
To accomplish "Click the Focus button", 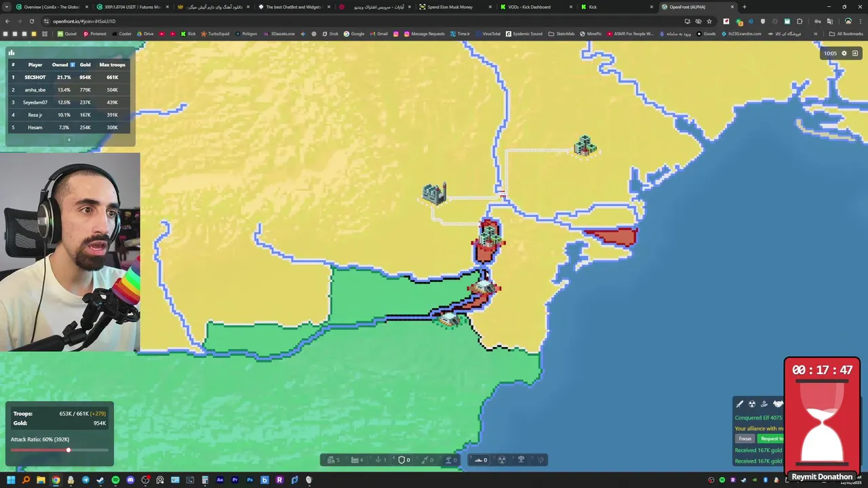I will (x=745, y=439).
